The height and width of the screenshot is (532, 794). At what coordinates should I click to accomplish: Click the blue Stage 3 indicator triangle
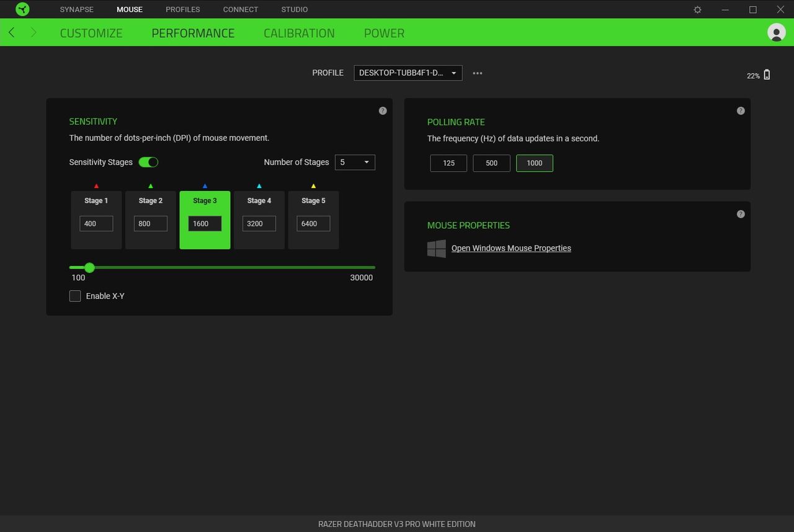[x=205, y=186]
